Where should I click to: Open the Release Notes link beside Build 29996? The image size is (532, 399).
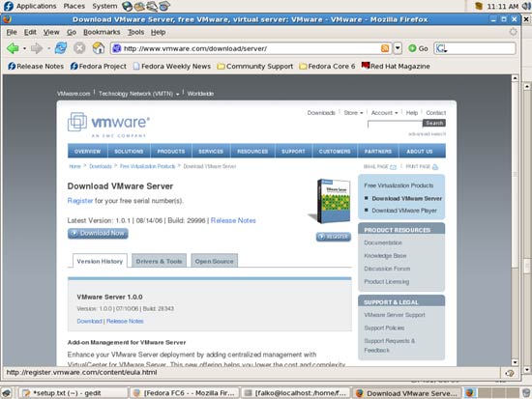(x=233, y=220)
